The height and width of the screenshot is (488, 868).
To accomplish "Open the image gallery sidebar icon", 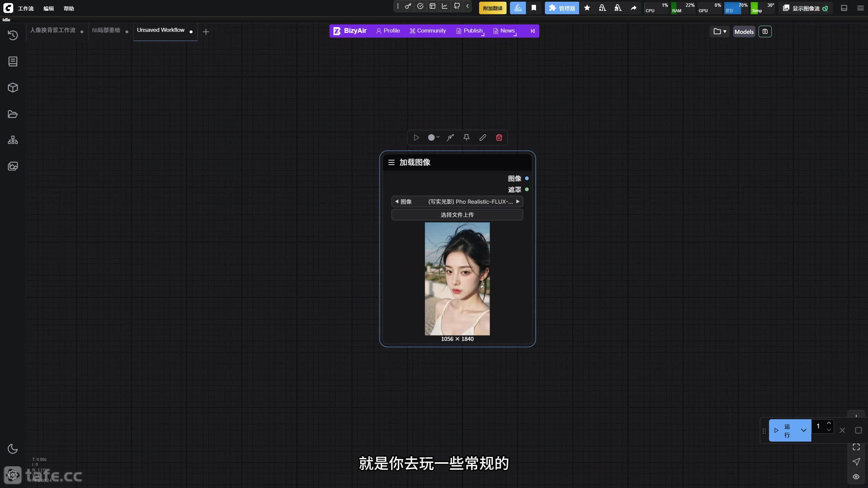I will [13, 166].
